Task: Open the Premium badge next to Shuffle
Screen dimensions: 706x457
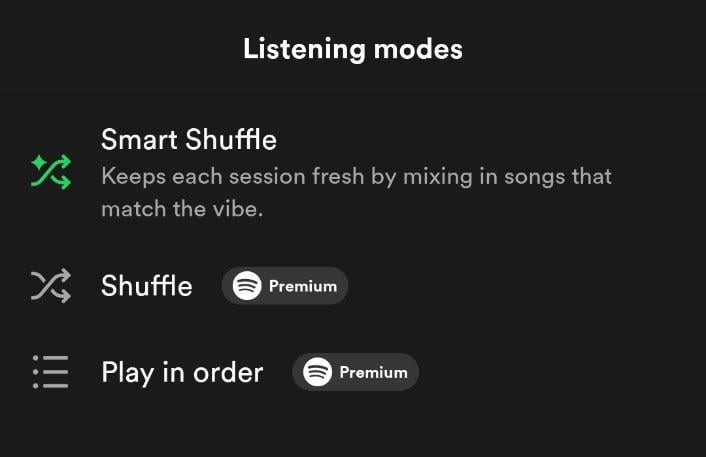Action: click(x=285, y=286)
